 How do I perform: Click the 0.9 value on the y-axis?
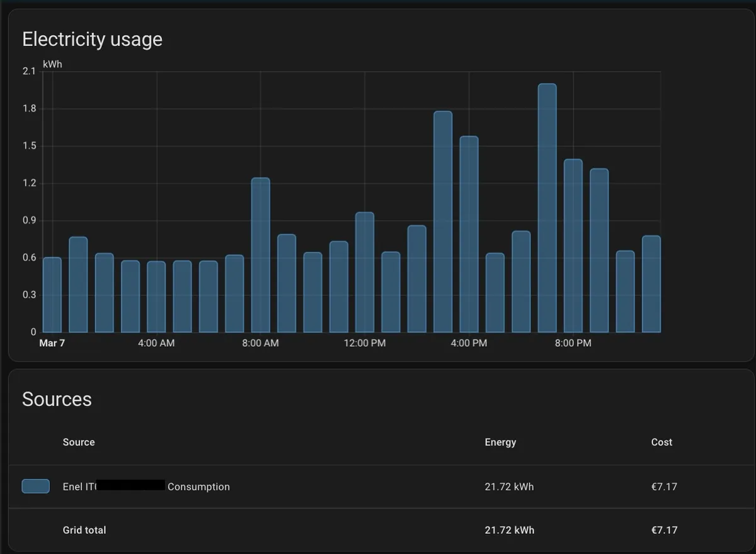[x=30, y=220]
